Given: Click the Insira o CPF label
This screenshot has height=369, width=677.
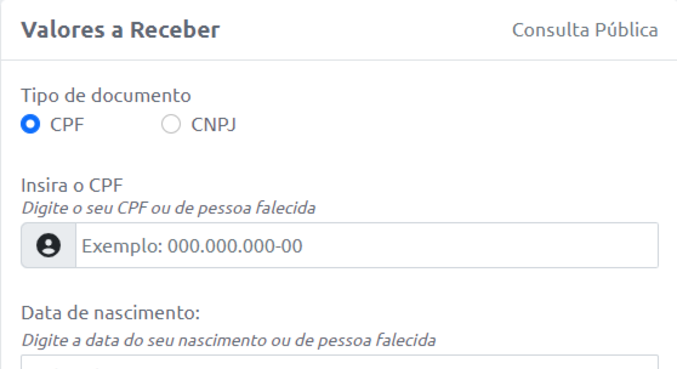Looking at the screenshot, I should [x=72, y=186].
